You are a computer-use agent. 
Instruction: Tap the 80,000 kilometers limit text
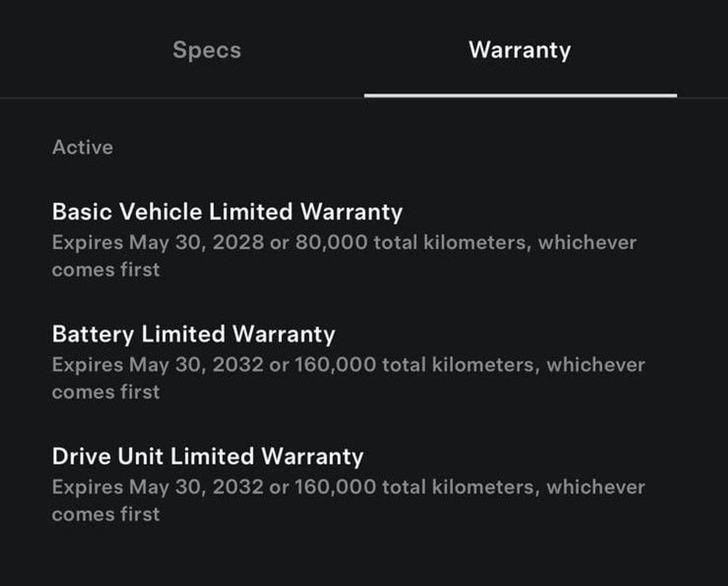coord(330,242)
